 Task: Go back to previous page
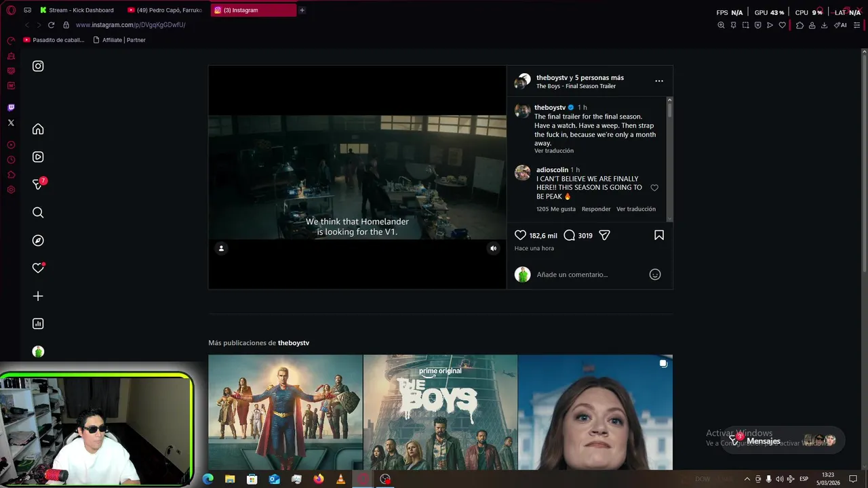26,25
